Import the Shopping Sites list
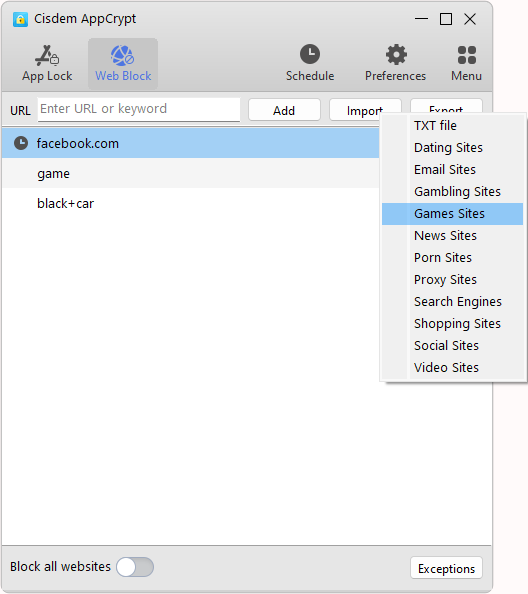528x594 pixels. pos(452,324)
